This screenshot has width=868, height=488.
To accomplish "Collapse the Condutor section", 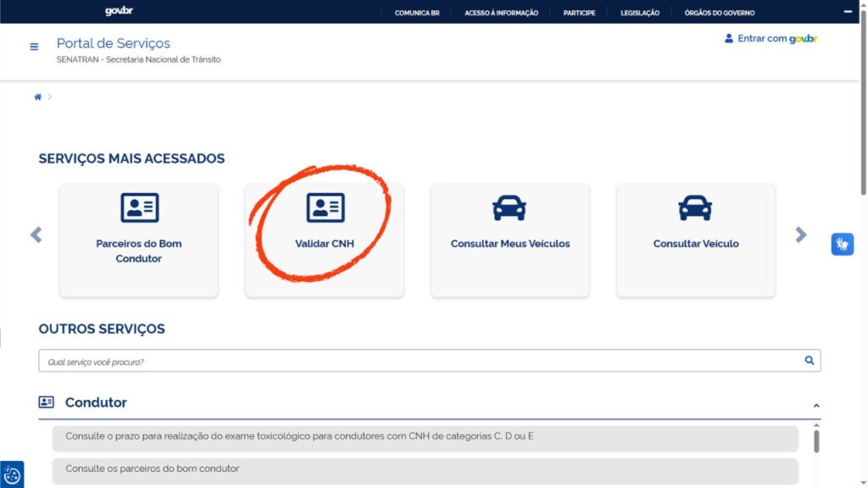I will 815,406.
